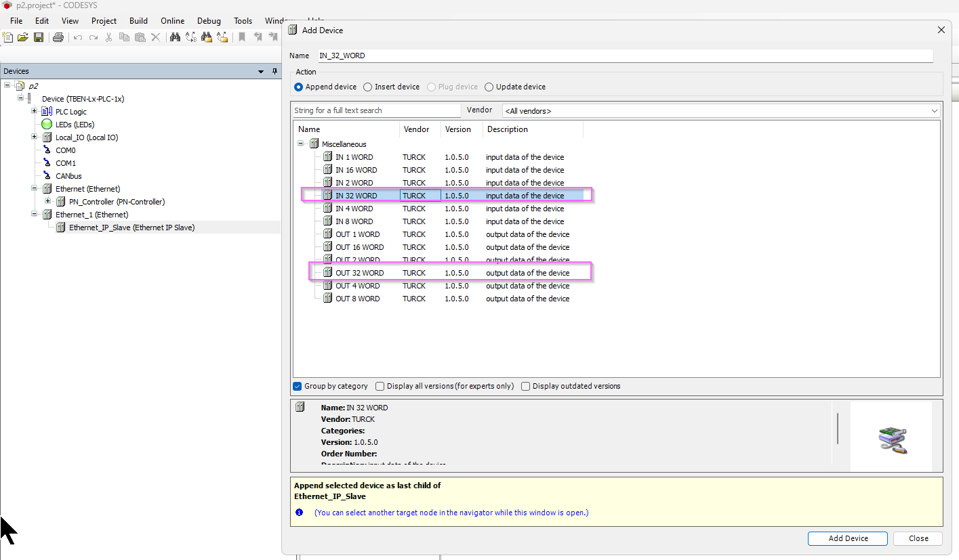Click the green LEDs icon
The width and height of the screenshot is (959, 560).
point(47,125)
